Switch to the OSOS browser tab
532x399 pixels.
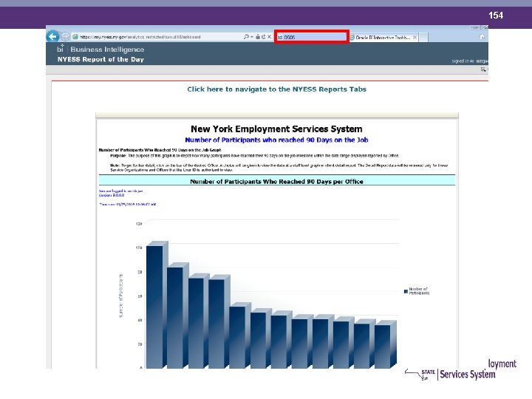click(x=312, y=37)
